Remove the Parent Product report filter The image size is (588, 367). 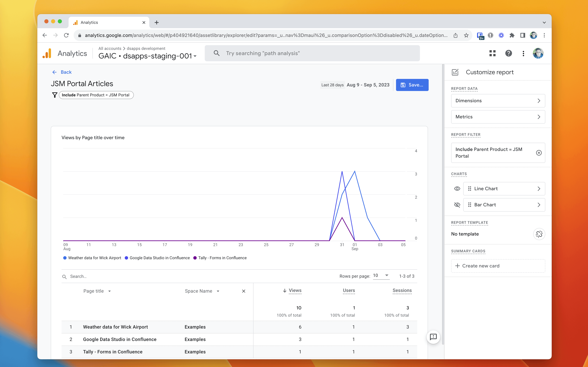(x=539, y=153)
